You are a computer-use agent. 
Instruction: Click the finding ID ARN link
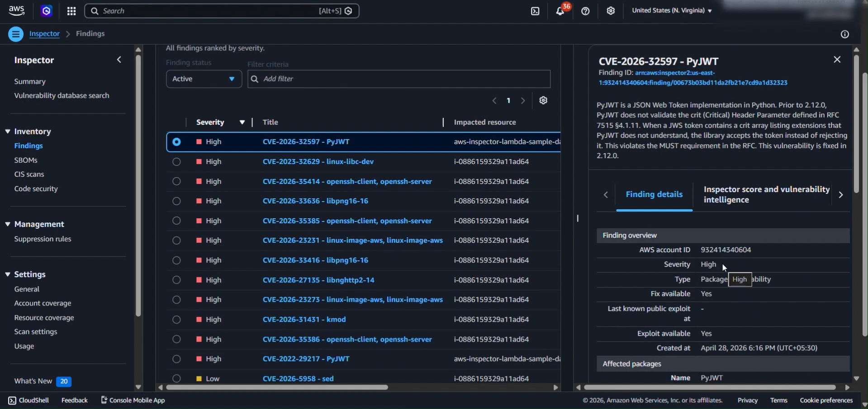pos(693,78)
